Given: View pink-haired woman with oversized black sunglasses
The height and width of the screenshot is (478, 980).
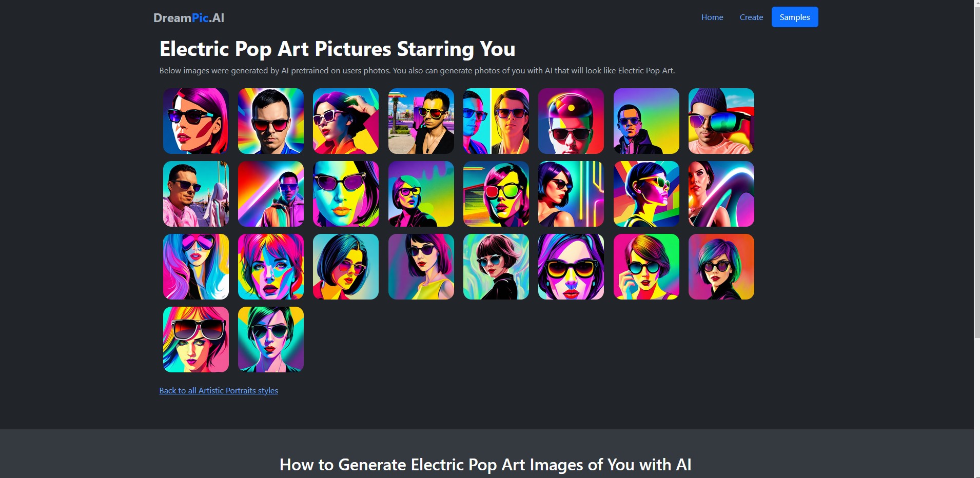Looking at the screenshot, I should pos(196,340).
